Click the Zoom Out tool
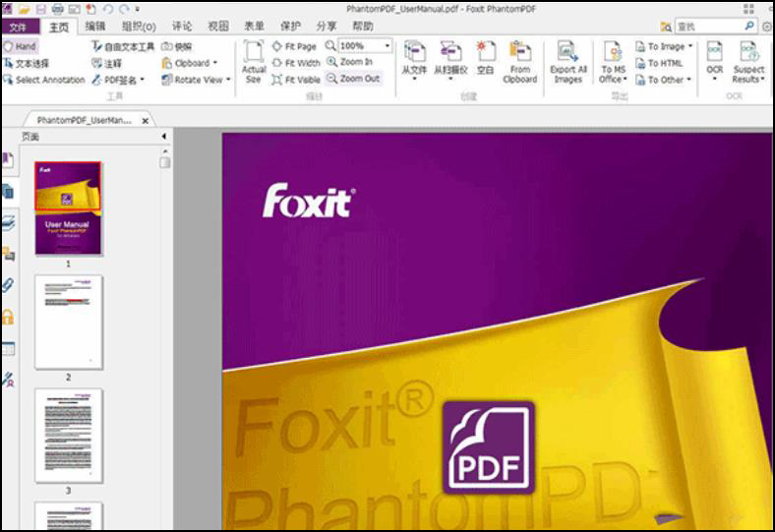 [353, 79]
